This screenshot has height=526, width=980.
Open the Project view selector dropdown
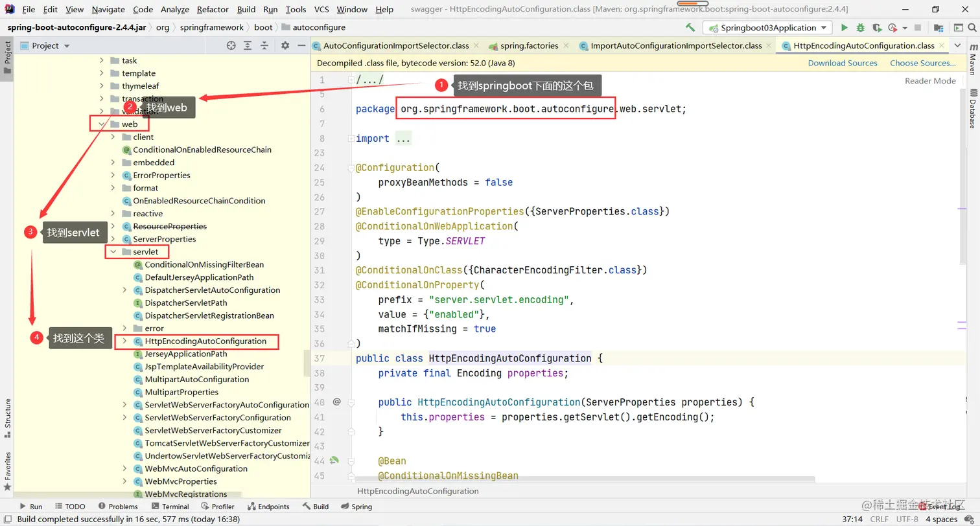pos(45,45)
